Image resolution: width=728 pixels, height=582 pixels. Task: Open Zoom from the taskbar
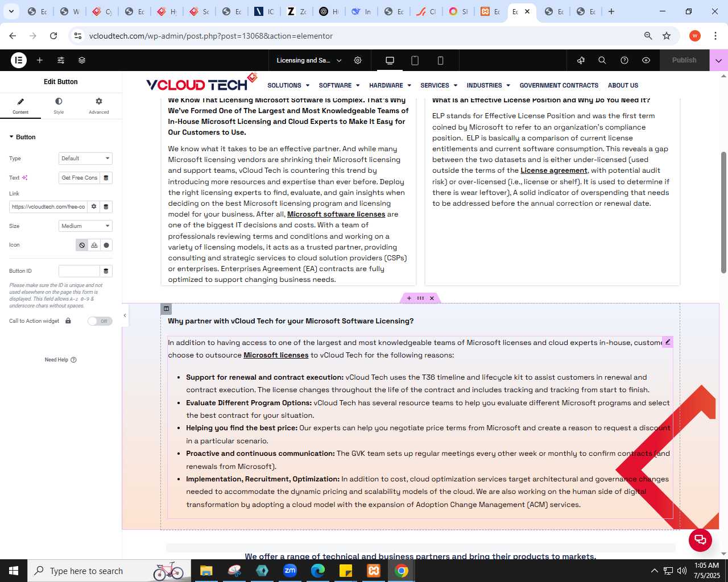pyautogui.click(x=290, y=571)
